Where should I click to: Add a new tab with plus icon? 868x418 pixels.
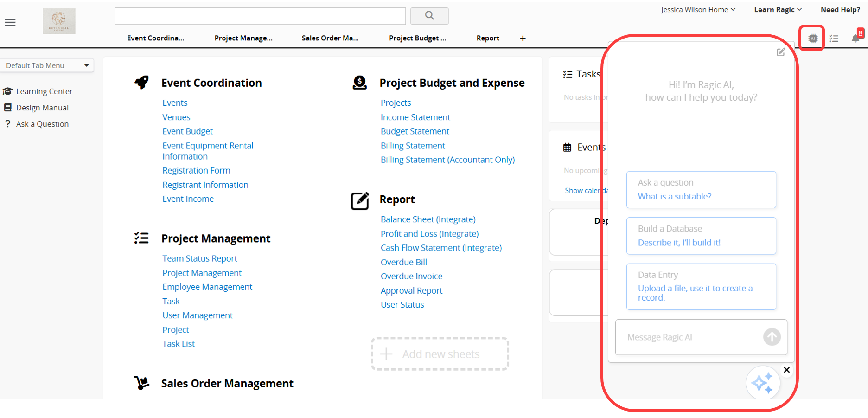coord(523,39)
